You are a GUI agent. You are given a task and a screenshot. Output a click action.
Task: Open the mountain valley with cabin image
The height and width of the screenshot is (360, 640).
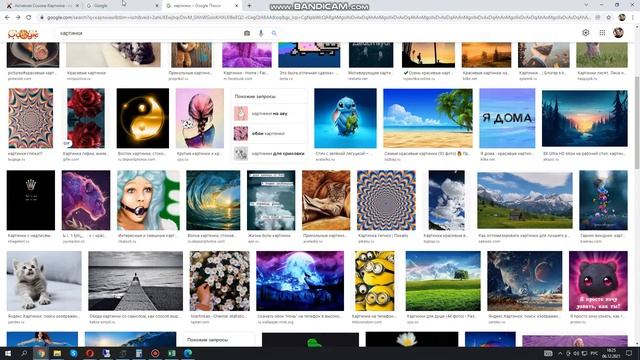coord(525,200)
